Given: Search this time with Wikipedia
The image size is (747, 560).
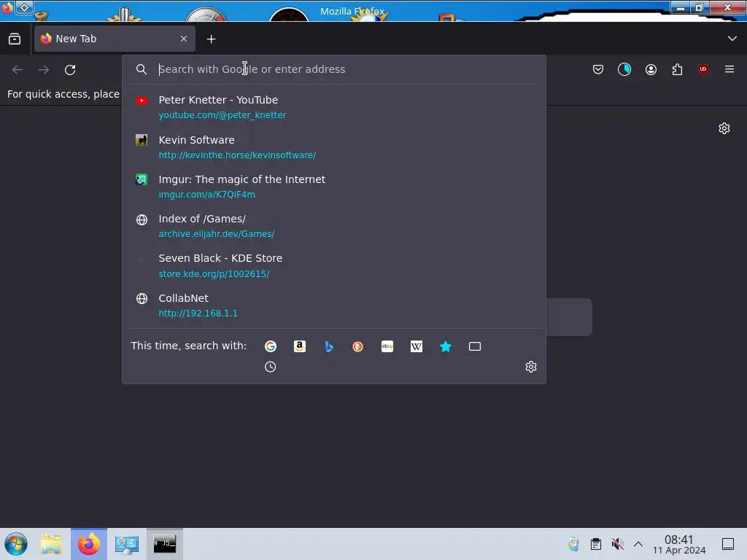Looking at the screenshot, I should 417,346.
